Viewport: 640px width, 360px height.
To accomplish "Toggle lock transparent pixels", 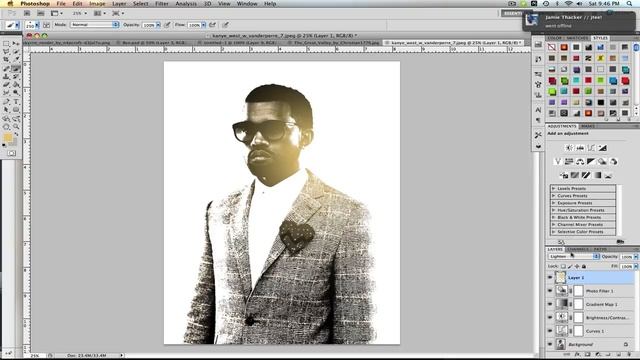I will click(x=563, y=267).
